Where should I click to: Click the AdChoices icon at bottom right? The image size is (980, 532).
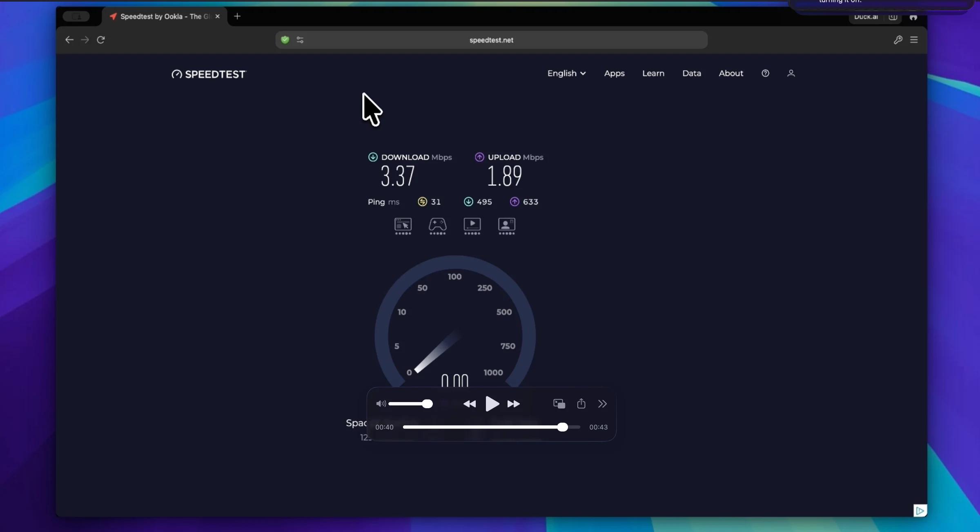[x=920, y=510]
